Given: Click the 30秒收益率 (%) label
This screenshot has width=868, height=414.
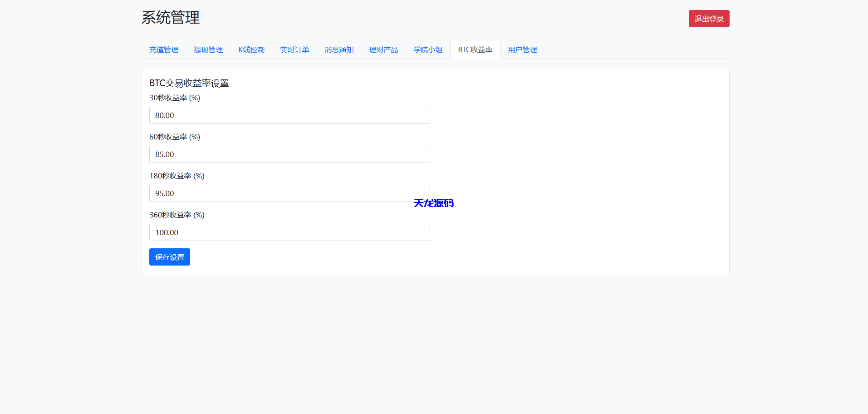Looking at the screenshot, I should pos(175,98).
